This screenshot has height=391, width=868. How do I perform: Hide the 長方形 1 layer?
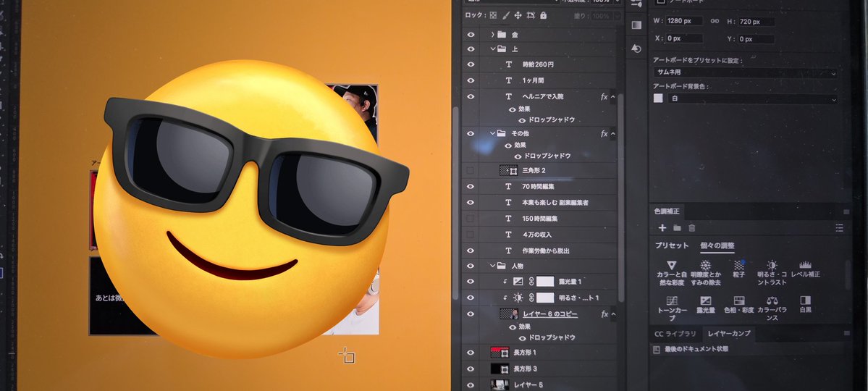471,352
